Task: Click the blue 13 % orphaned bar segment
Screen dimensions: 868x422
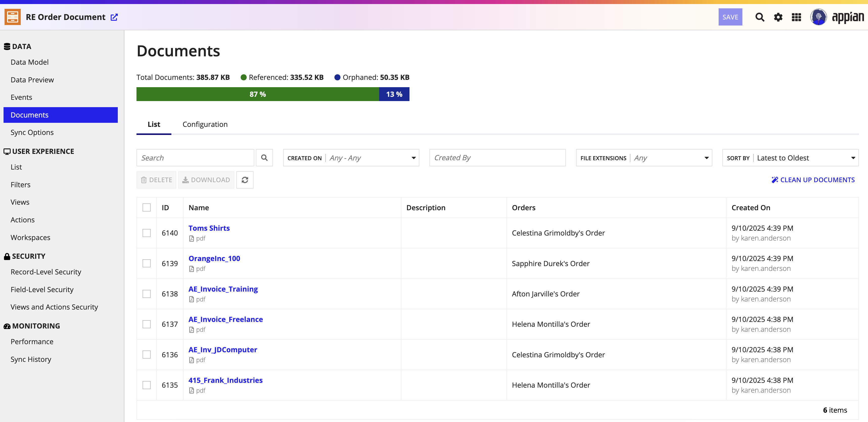Action: 394,94
